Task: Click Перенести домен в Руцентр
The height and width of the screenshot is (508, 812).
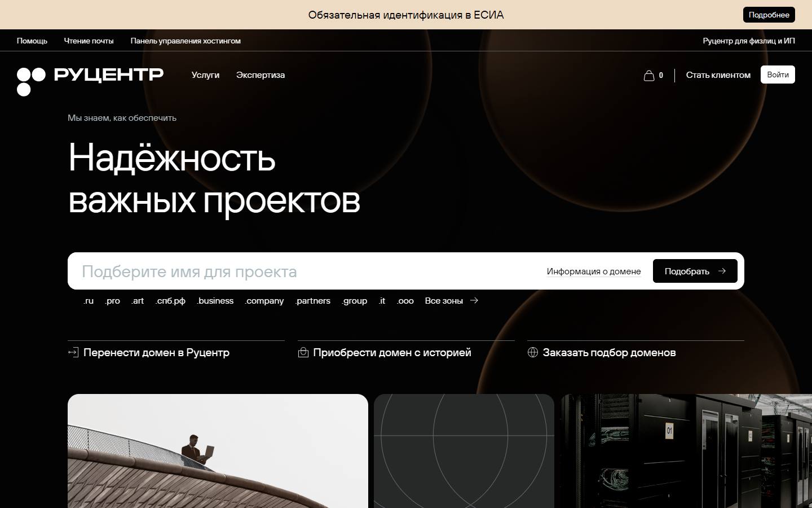Action: pyautogui.click(x=156, y=352)
